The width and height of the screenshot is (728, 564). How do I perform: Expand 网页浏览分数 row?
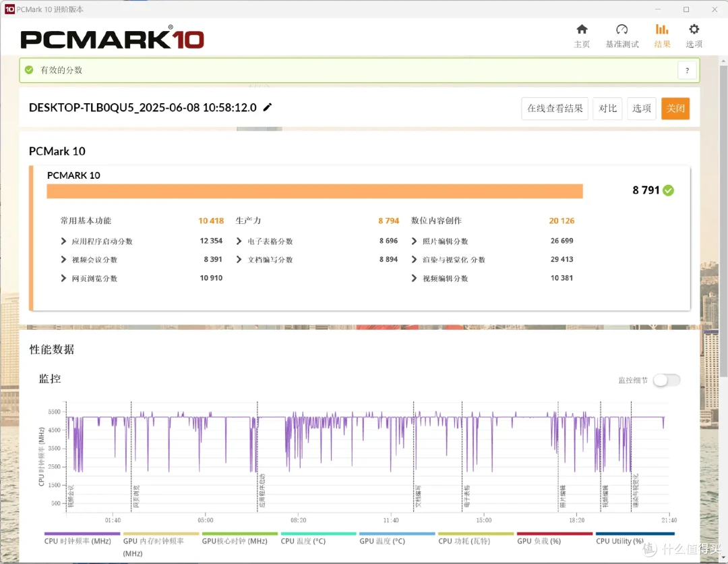pyautogui.click(x=63, y=278)
